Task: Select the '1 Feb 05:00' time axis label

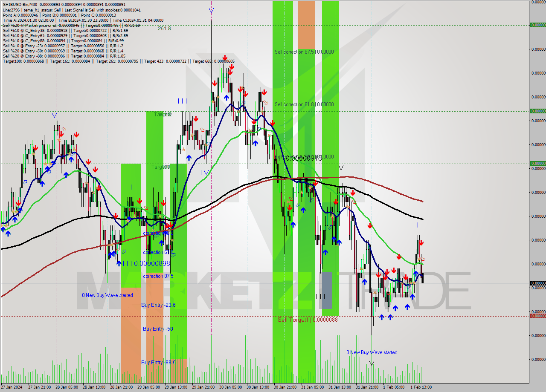Action: (394, 387)
